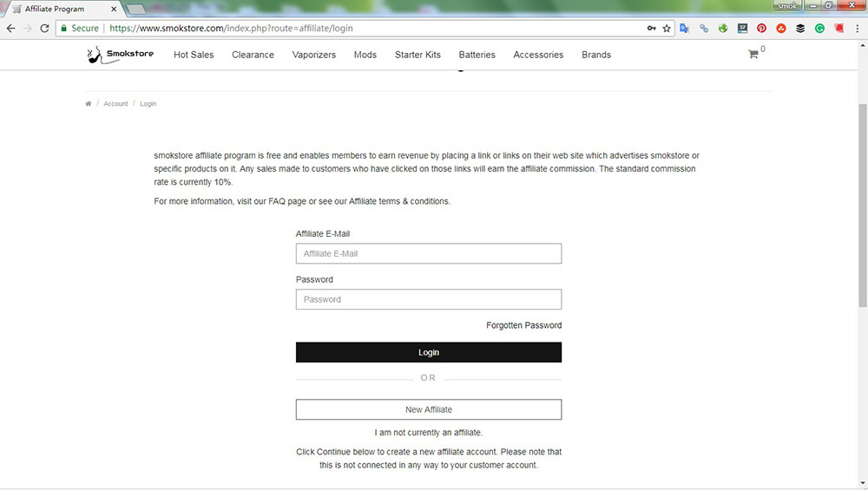Viewport: 868px width, 490px height.
Task: Click the 'I am not currently an affiliate.' text
Action: pyautogui.click(x=429, y=433)
